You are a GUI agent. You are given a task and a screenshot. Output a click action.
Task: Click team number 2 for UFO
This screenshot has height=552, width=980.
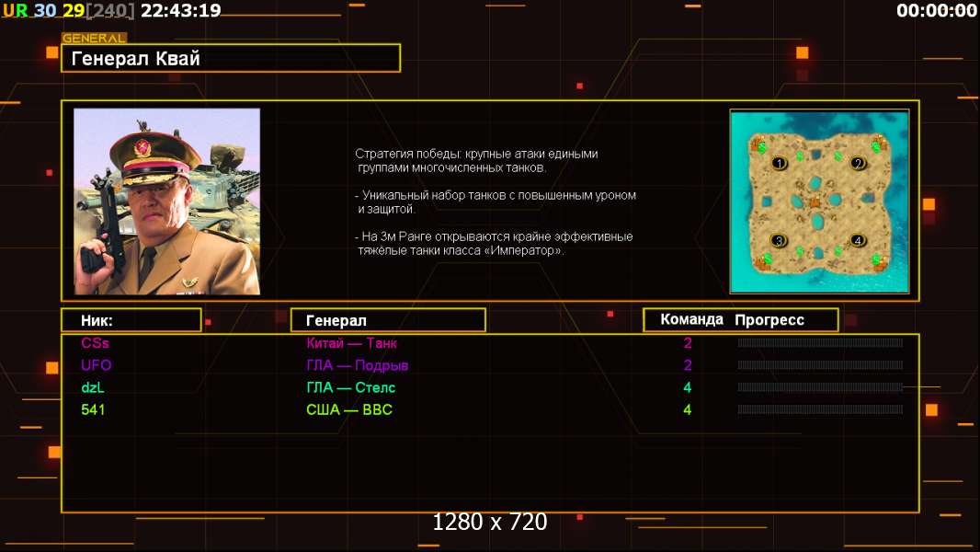[688, 365]
